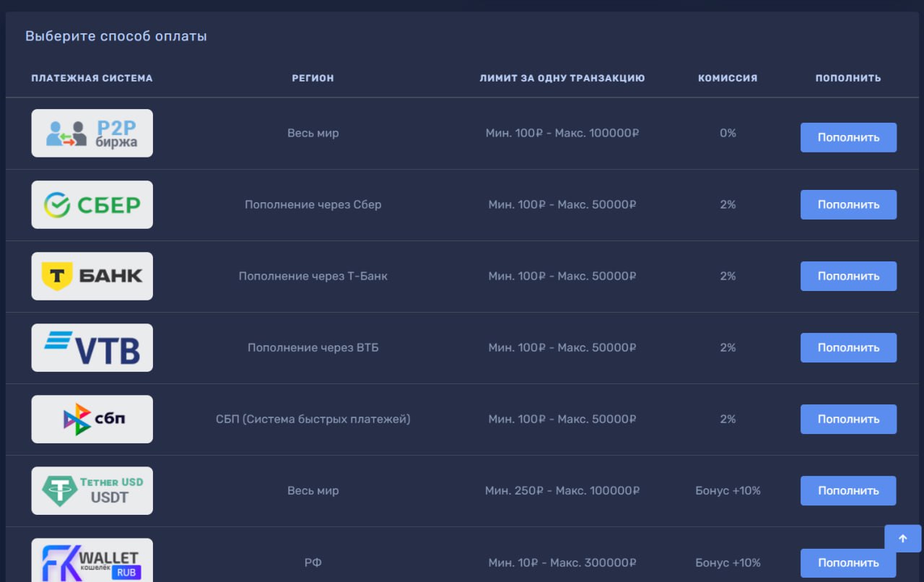924x582 pixels.
Task: Click Пополнить for Т-Банк
Action: point(848,276)
